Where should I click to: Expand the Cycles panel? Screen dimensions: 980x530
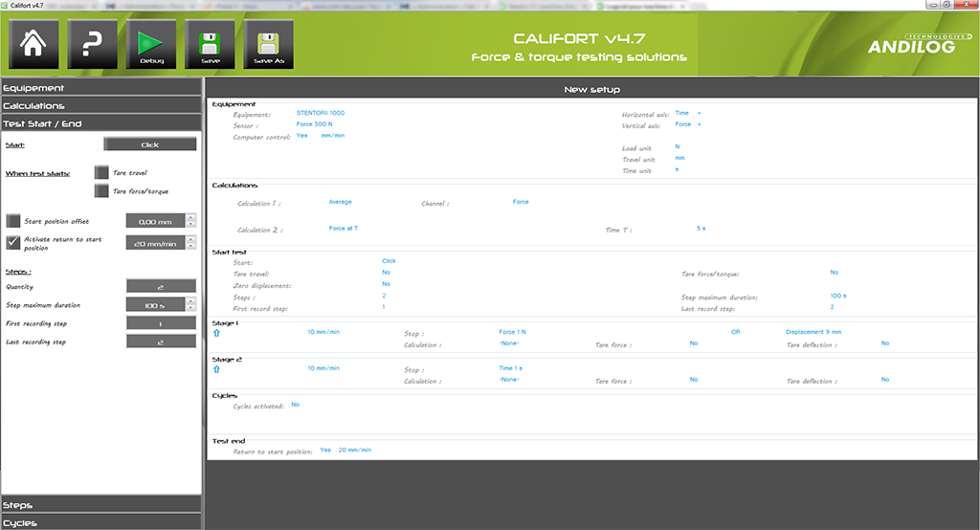click(x=101, y=522)
